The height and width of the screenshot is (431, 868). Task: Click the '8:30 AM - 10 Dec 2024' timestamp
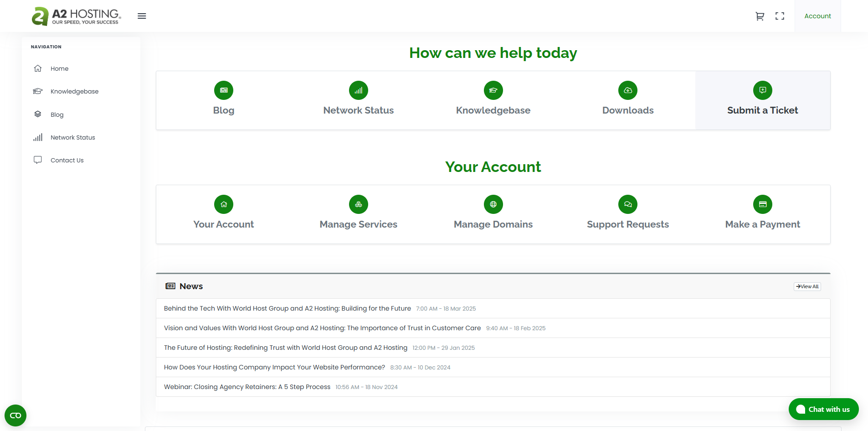(x=420, y=368)
